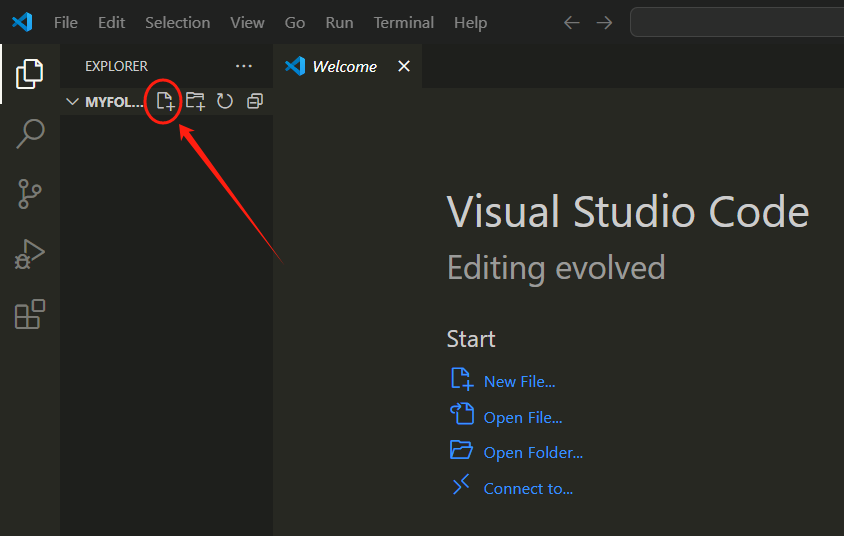Open the Source Control view
This screenshot has width=844, height=536.
click(30, 194)
